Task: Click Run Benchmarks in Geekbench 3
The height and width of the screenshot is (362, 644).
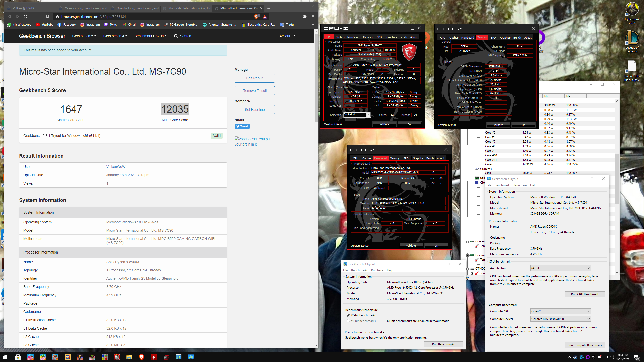Action: (x=443, y=344)
